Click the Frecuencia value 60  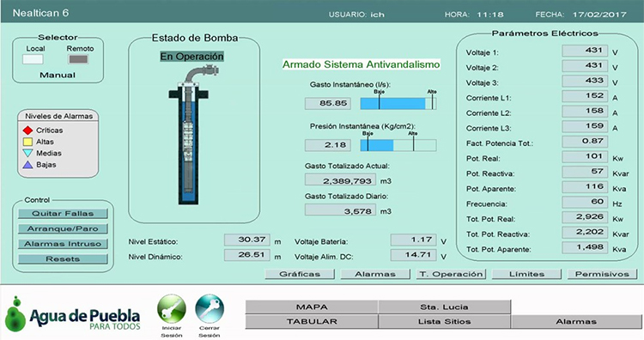coord(585,202)
